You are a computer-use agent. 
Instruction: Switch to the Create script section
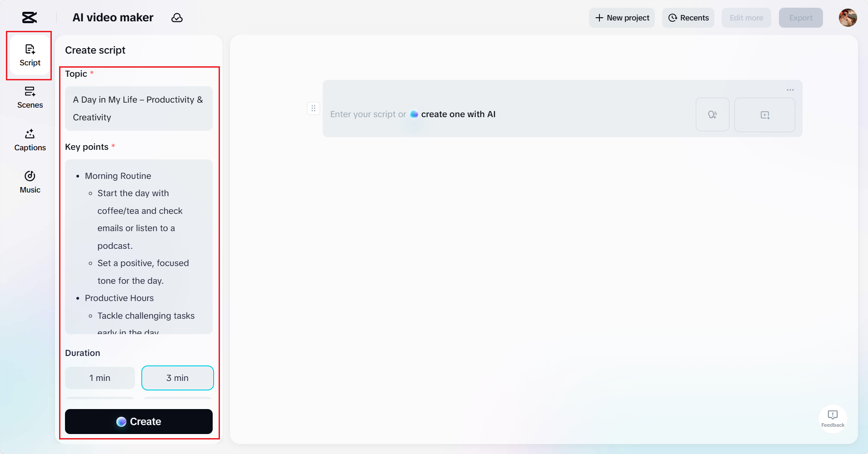point(95,50)
